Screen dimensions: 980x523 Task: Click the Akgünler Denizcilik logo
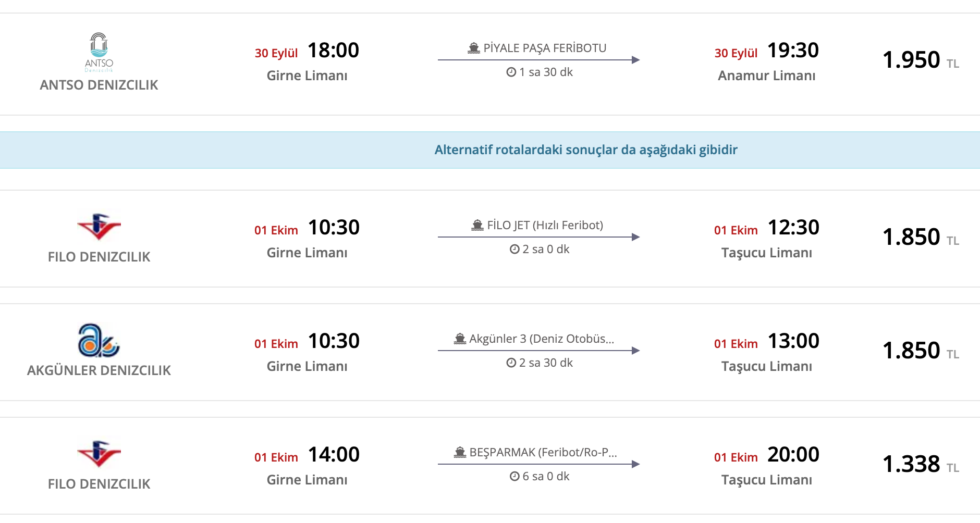tap(99, 340)
